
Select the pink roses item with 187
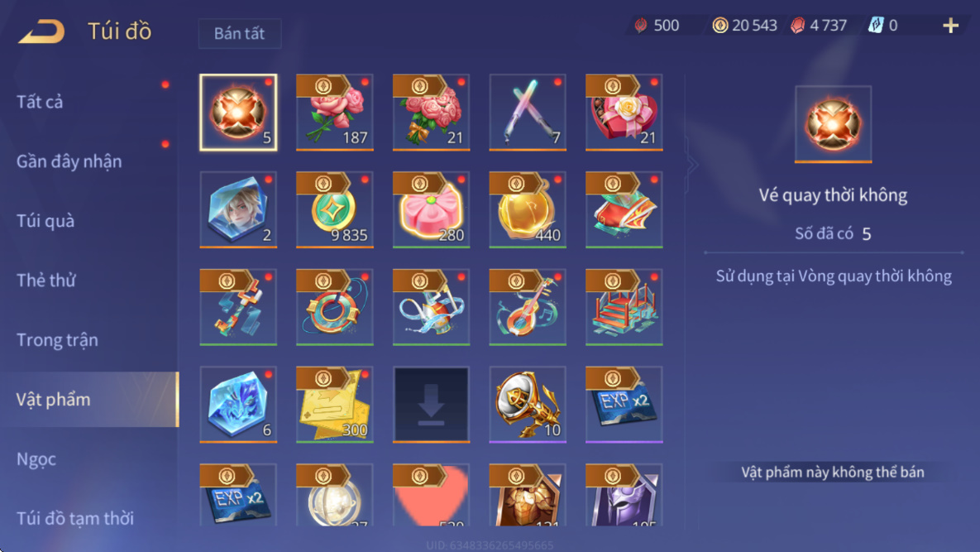tap(335, 113)
